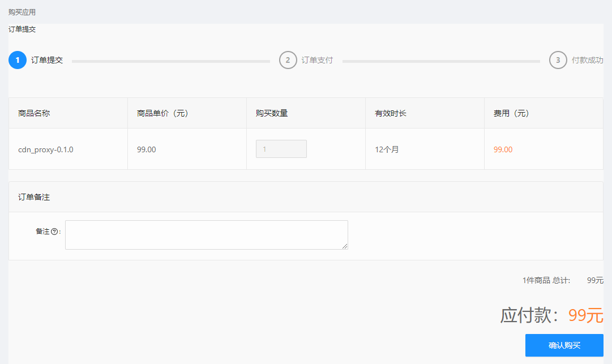Click the step 2 circle icon
Viewport: 612px width, 364px height.
(288, 60)
